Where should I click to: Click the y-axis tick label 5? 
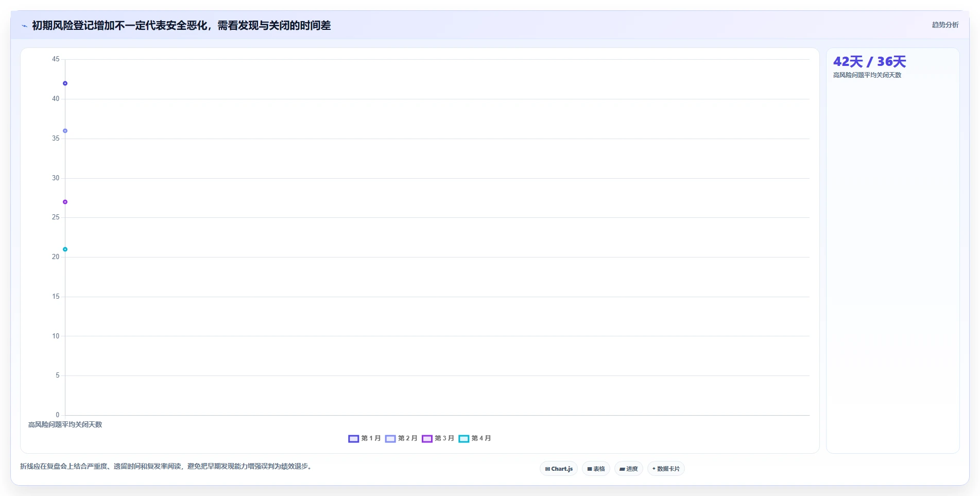click(x=58, y=375)
